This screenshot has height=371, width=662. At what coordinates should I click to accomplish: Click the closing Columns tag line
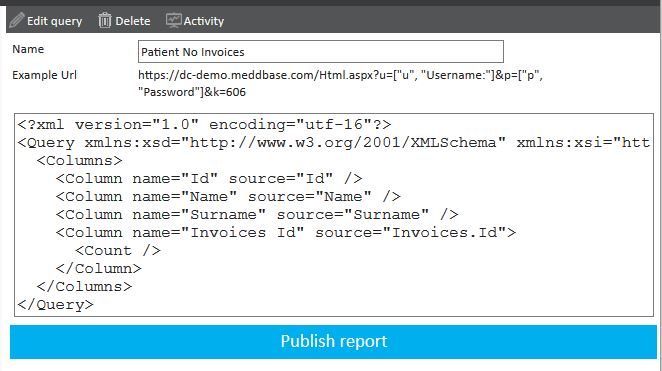click(x=84, y=287)
